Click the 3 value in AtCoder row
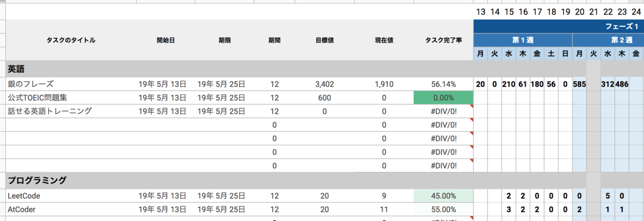This screenshot has height=221, width=644. click(509, 209)
